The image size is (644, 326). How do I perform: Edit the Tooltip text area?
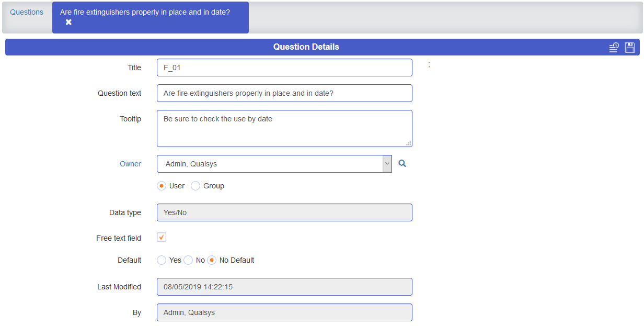(284, 128)
